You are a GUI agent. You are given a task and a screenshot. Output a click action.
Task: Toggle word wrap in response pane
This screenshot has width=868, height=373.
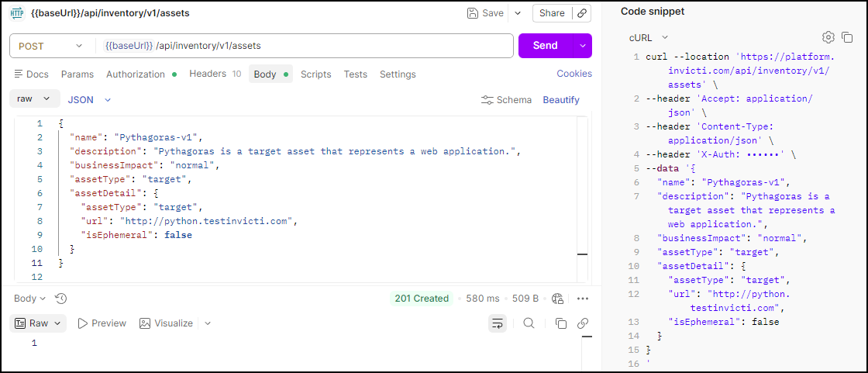click(x=497, y=323)
